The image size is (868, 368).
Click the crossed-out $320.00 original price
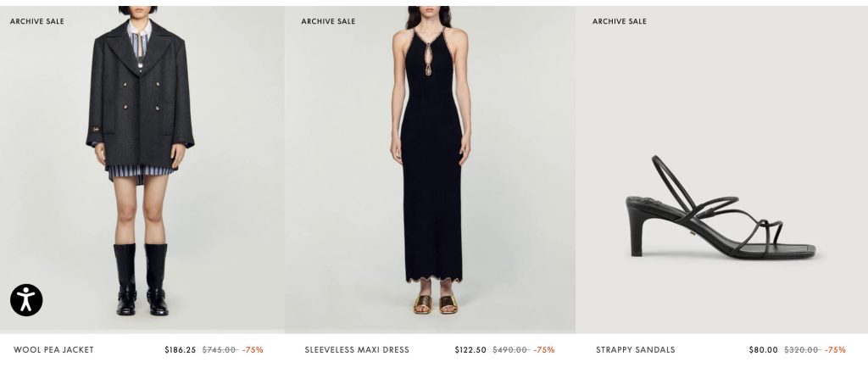[x=802, y=349]
